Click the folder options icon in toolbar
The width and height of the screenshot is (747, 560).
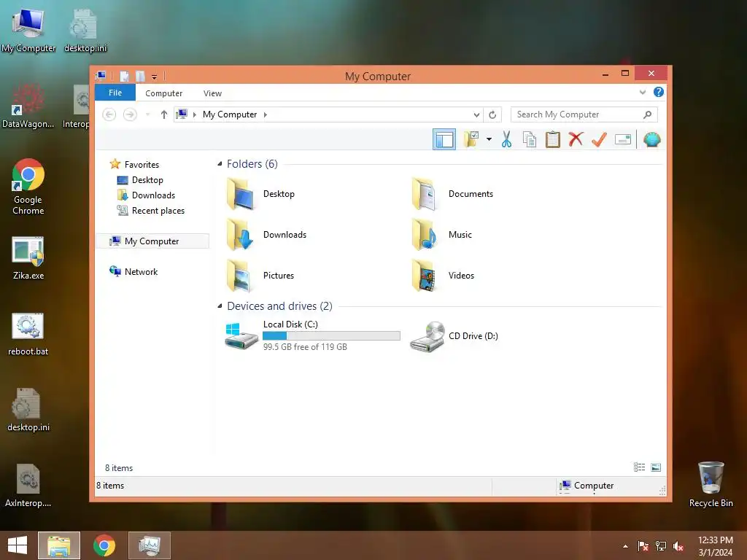point(471,139)
